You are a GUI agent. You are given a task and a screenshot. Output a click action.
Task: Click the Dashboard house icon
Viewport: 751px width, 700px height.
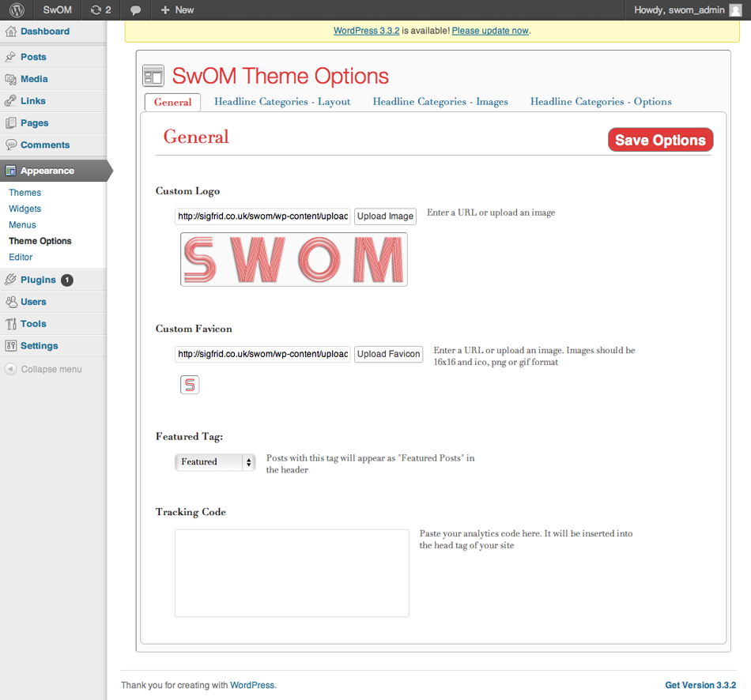[10, 32]
